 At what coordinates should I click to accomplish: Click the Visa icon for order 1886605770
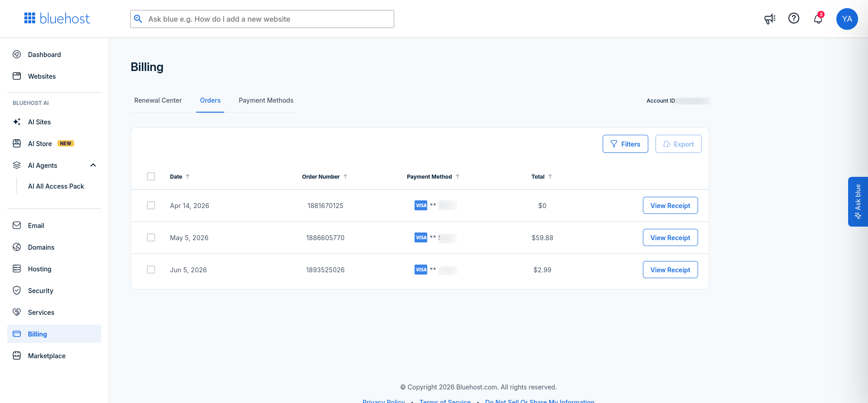point(421,237)
